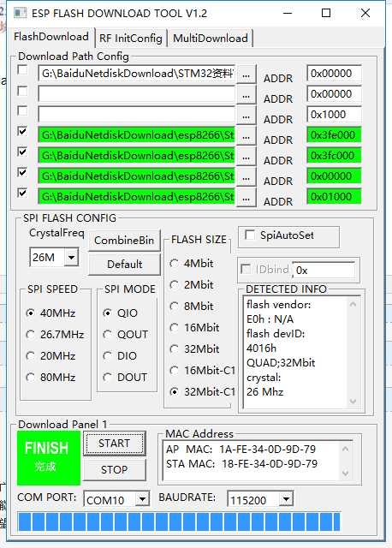Toggle the IDbind checkbox

click(x=246, y=269)
